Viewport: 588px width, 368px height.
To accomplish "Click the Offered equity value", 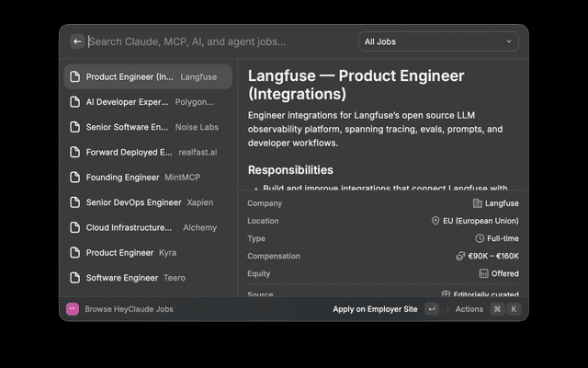I will pyautogui.click(x=505, y=273).
